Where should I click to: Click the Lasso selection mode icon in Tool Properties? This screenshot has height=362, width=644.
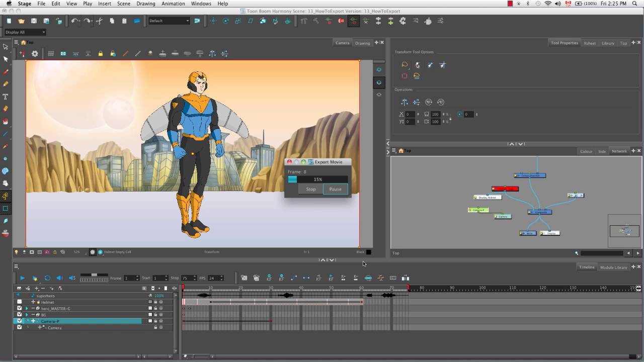coord(405,65)
